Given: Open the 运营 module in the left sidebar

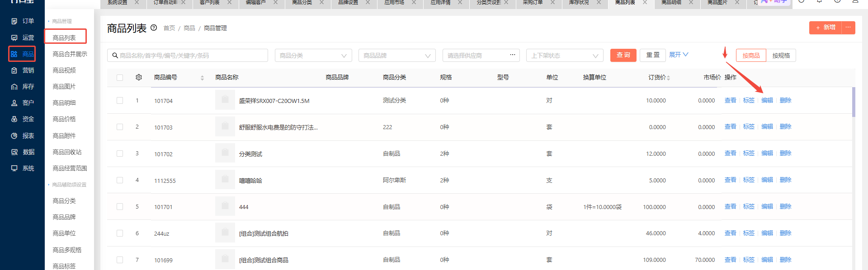Looking at the screenshot, I should 23,37.
